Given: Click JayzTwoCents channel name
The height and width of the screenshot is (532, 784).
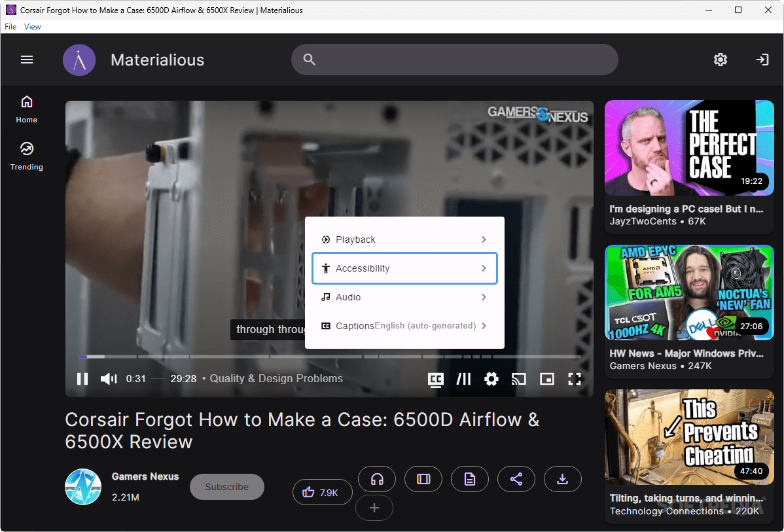Looking at the screenshot, I should (643, 221).
